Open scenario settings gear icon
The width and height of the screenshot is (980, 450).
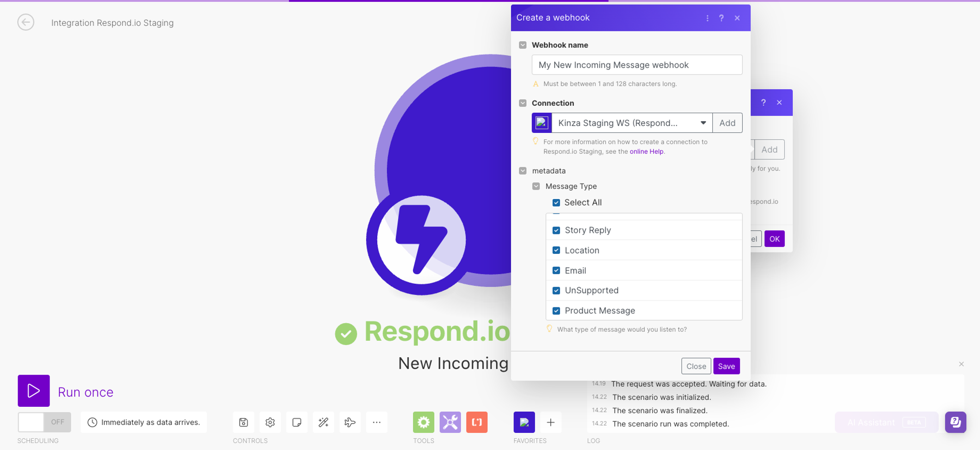point(270,422)
